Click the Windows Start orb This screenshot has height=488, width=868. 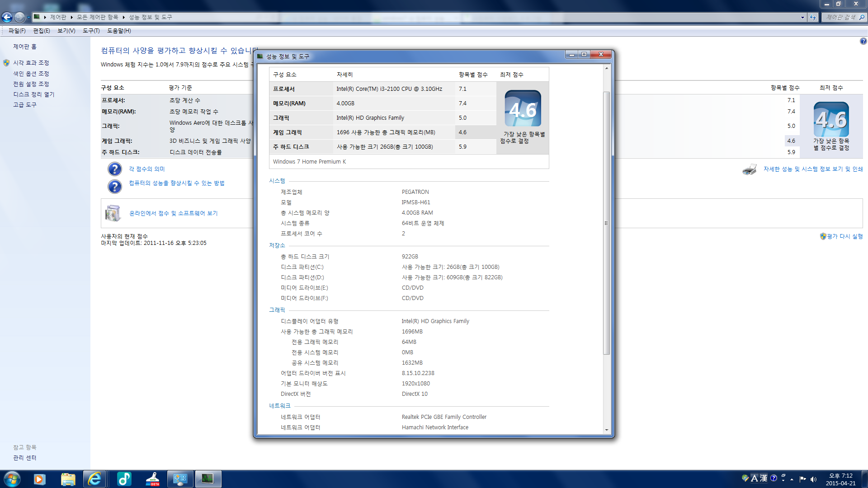pos(12,479)
